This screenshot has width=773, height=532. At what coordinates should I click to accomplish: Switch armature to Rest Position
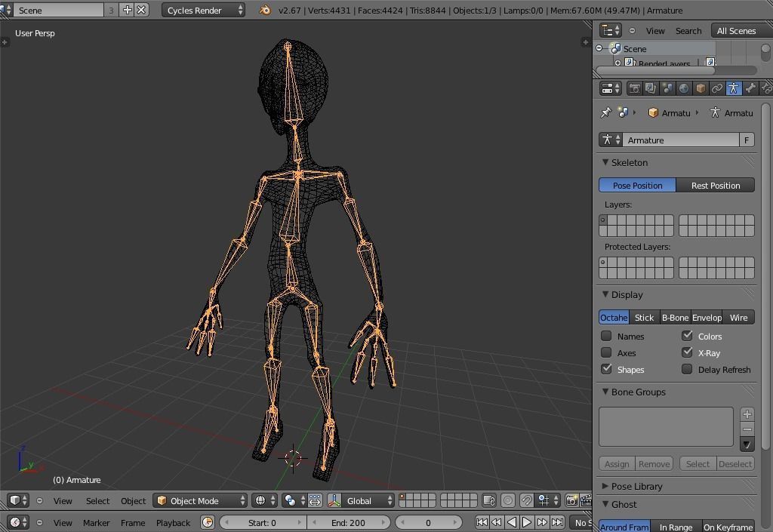tap(714, 185)
